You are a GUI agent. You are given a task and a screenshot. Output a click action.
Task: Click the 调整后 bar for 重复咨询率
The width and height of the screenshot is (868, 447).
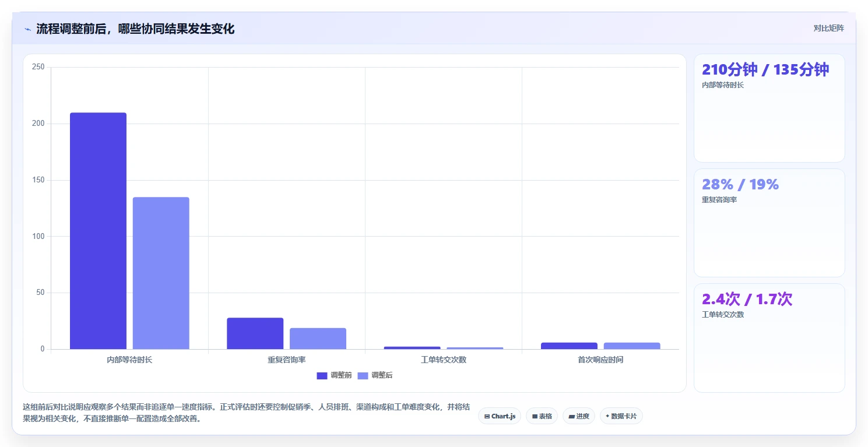point(318,339)
